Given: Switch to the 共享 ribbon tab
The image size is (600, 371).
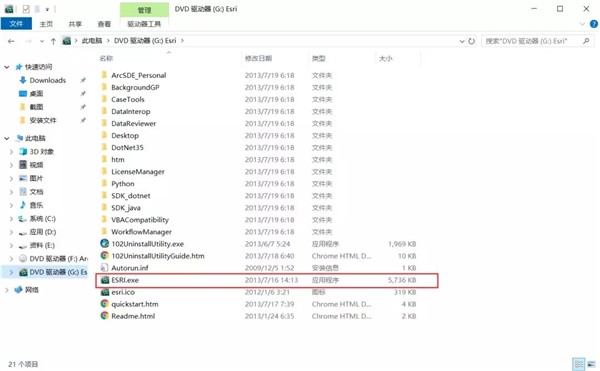Looking at the screenshot, I should point(75,24).
